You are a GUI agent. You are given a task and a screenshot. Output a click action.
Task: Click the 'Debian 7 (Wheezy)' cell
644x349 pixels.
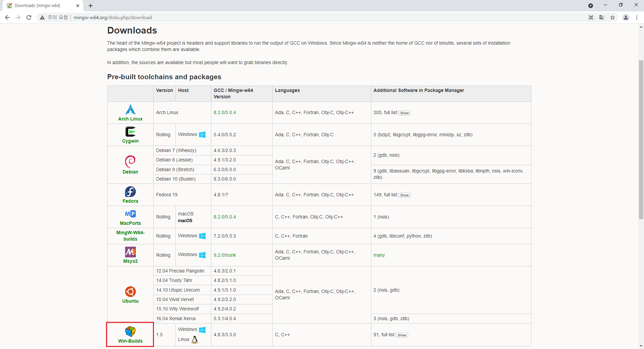pos(182,150)
